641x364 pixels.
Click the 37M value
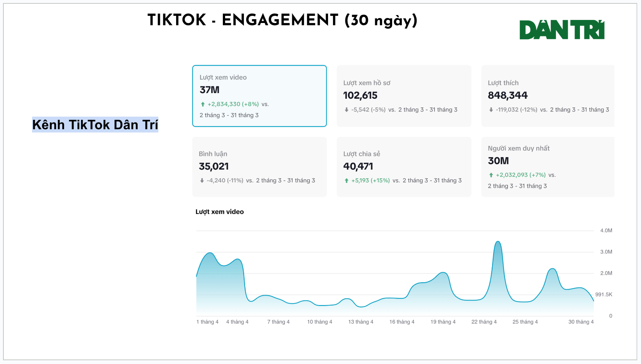click(209, 90)
